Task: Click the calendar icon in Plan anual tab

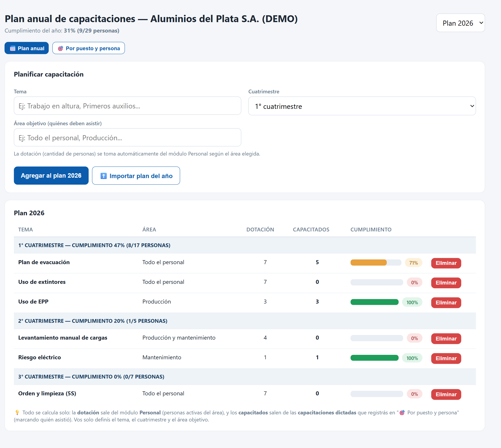Action: coord(13,48)
